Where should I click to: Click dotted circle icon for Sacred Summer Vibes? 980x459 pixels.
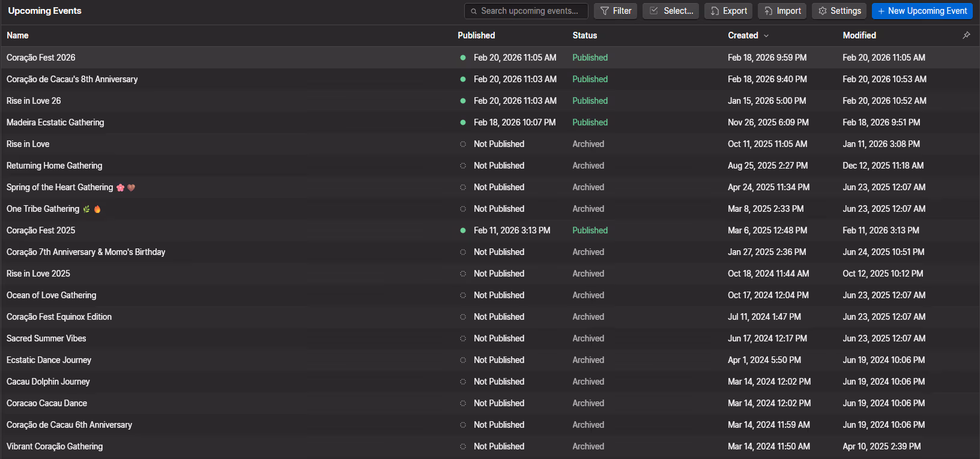click(463, 338)
